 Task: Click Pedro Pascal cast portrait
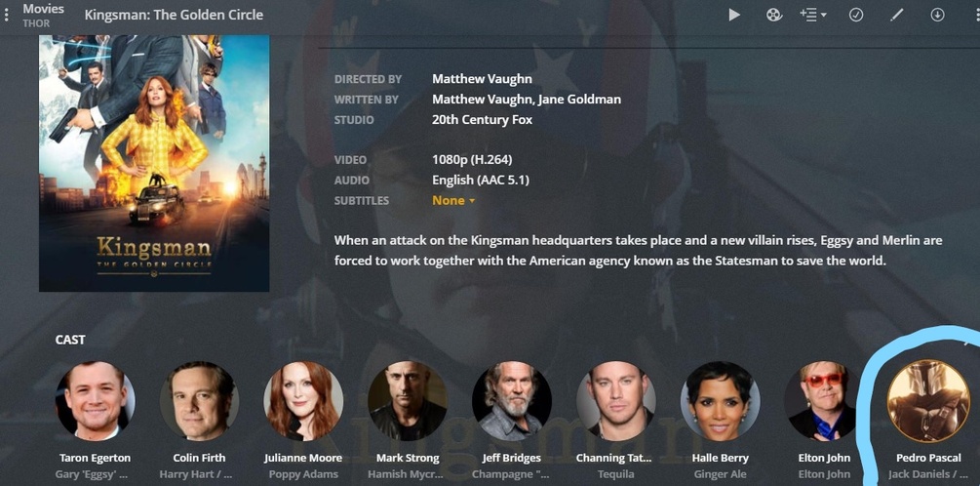pos(928,401)
